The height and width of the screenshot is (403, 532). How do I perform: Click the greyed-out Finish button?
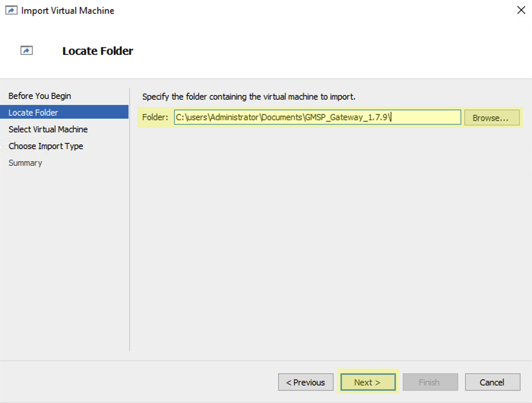[x=430, y=382]
